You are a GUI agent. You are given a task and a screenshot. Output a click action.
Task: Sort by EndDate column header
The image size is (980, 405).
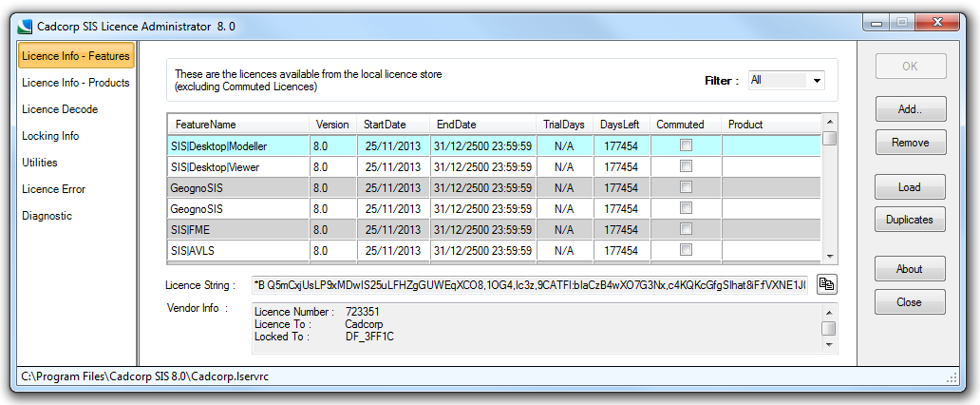point(482,124)
